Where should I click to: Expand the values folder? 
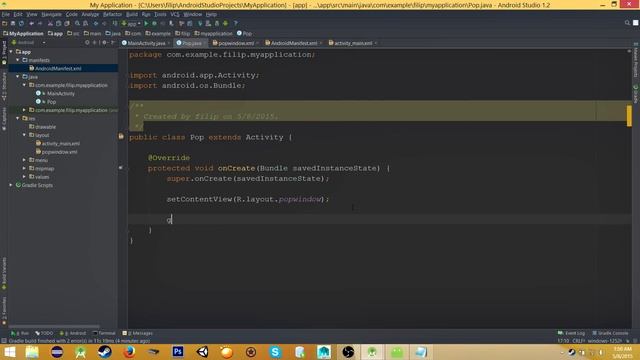pos(24,177)
